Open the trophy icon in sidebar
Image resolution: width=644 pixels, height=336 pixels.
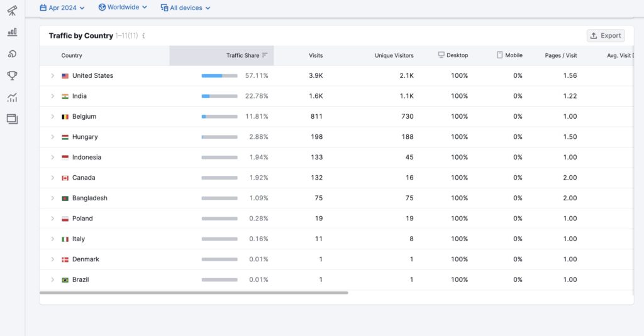tap(12, 75)
